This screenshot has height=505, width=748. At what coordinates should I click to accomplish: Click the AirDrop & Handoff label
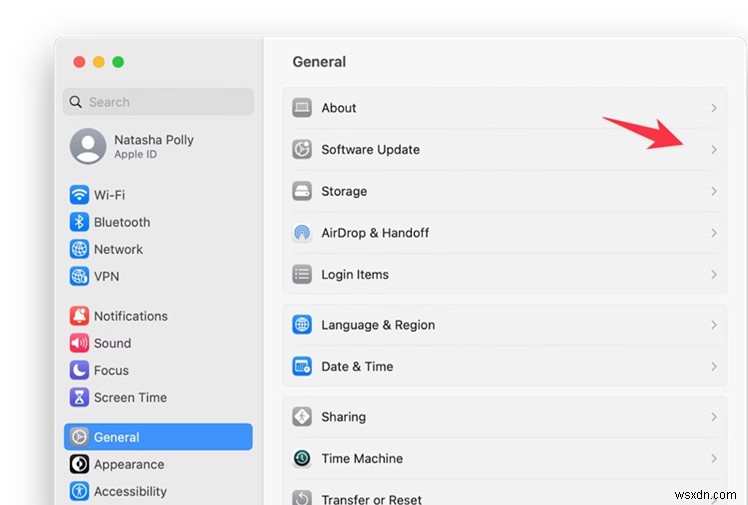375,233
